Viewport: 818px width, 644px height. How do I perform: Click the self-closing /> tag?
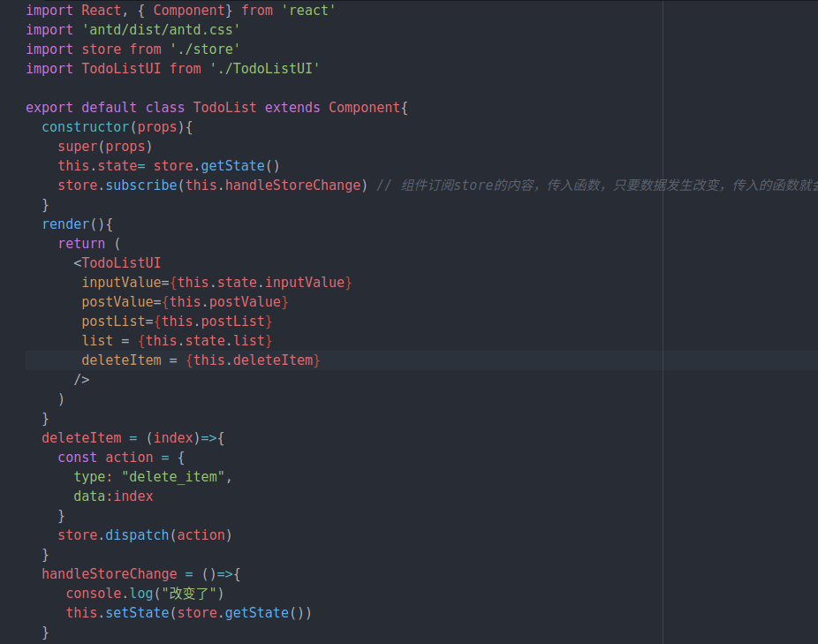click(81, 379)
